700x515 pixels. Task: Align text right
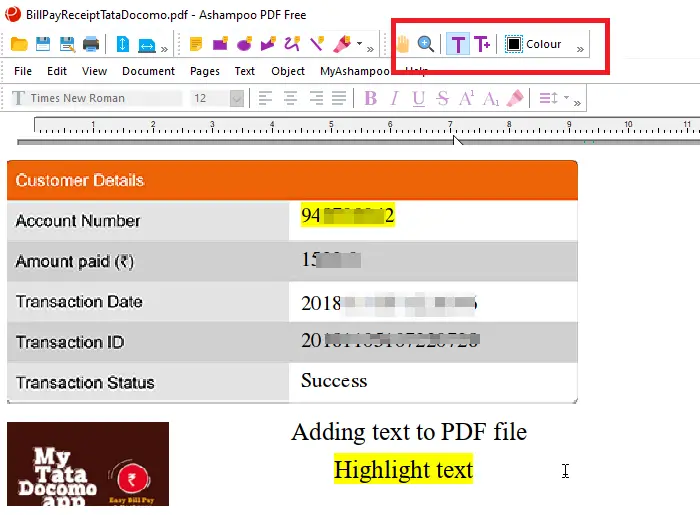(316, 98)
